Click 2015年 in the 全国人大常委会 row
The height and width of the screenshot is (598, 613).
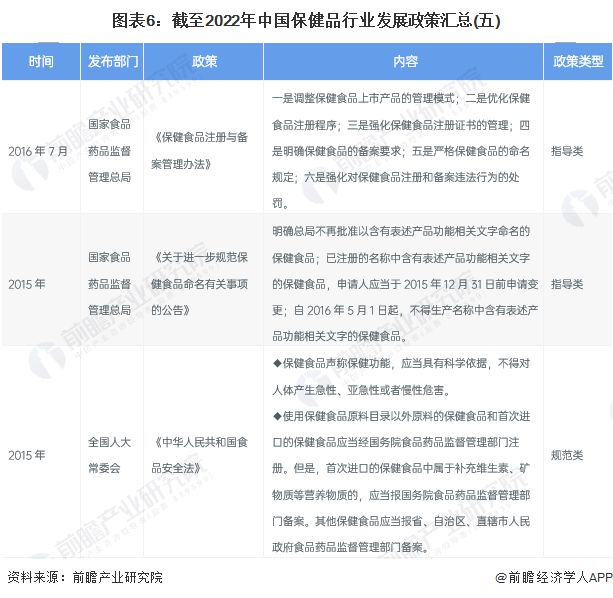point(27,454)
